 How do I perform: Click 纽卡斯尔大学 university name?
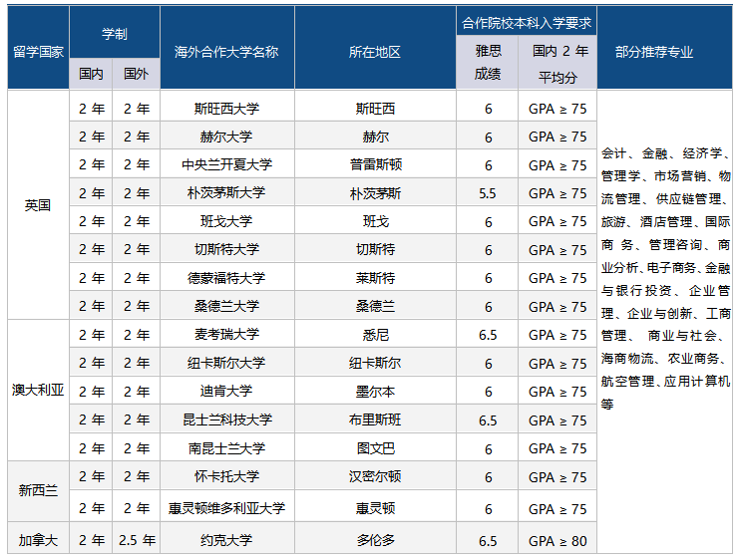pos(226,363)
